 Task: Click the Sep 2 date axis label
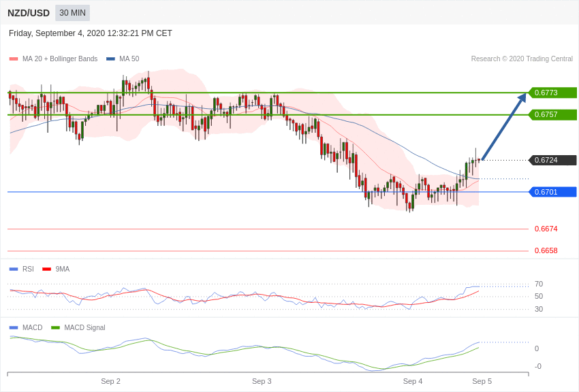point(110,381)
